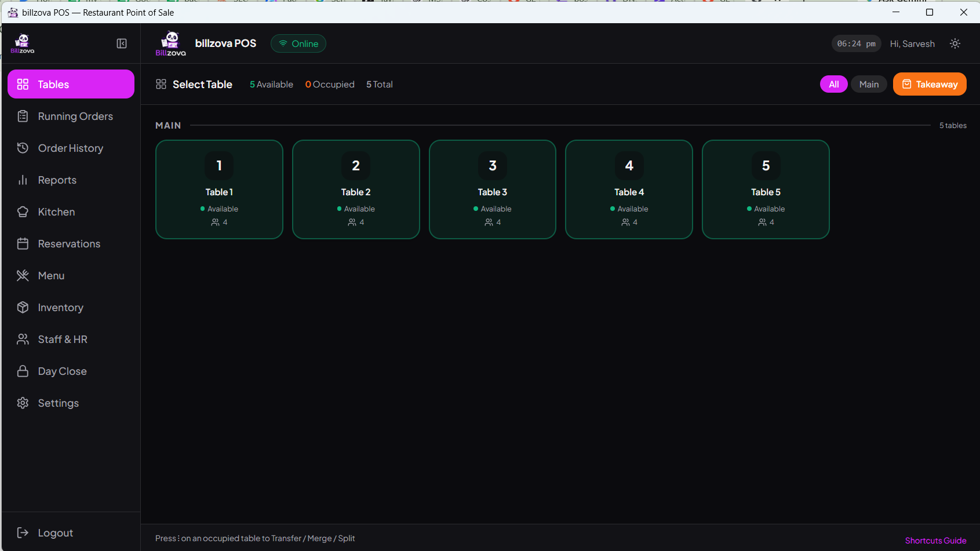
Task: Click the 06:24 pm clock display
Action: [856, 43]
